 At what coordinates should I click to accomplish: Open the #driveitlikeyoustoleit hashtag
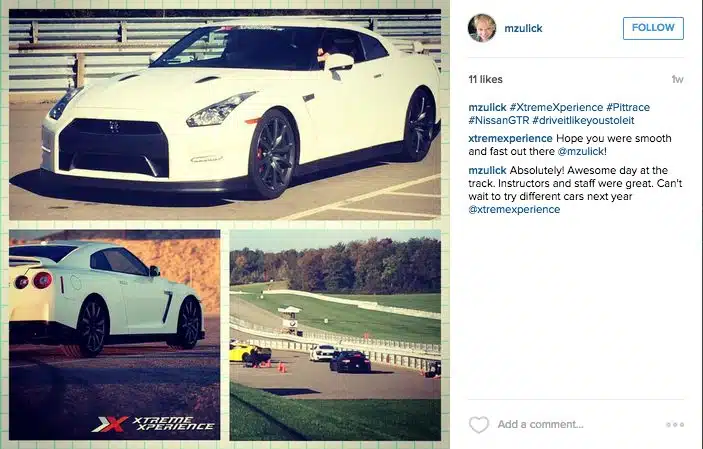click(x=583, y=120)
